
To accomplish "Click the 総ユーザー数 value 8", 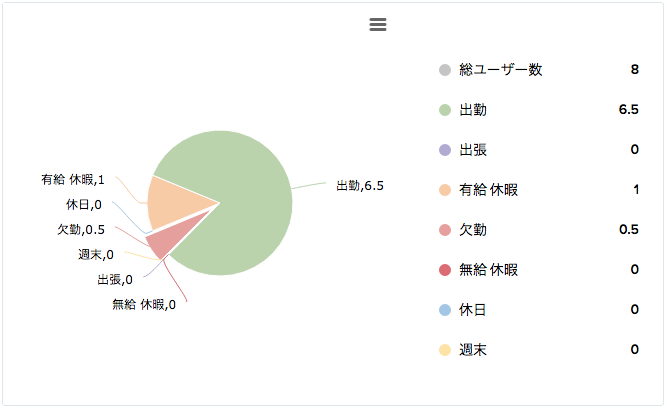I will 635,69.
